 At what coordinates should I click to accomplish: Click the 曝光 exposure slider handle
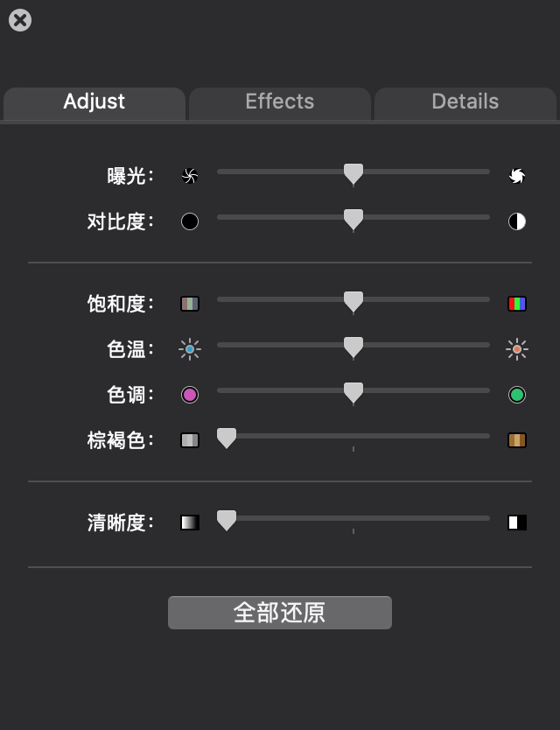[353, 173]
